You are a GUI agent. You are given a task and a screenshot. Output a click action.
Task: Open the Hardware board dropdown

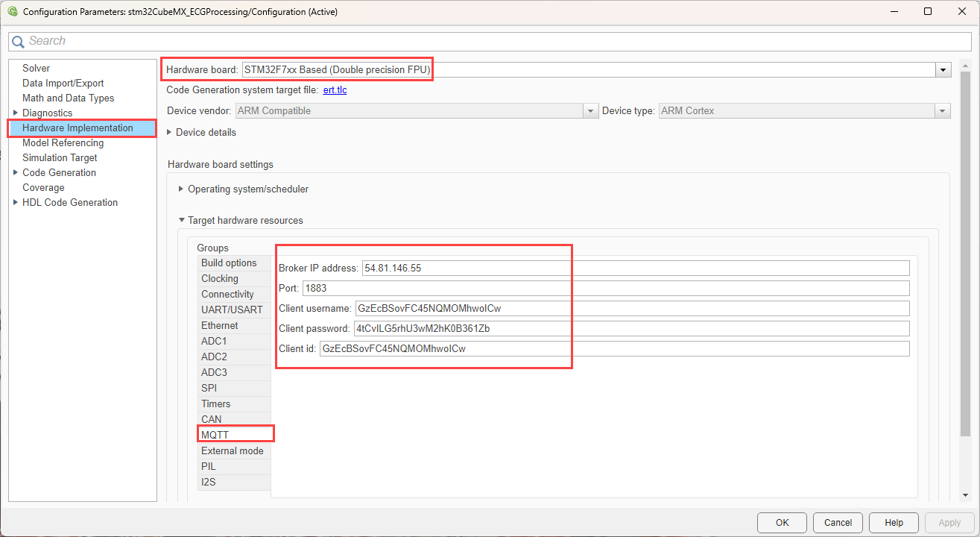click(943, 70)
